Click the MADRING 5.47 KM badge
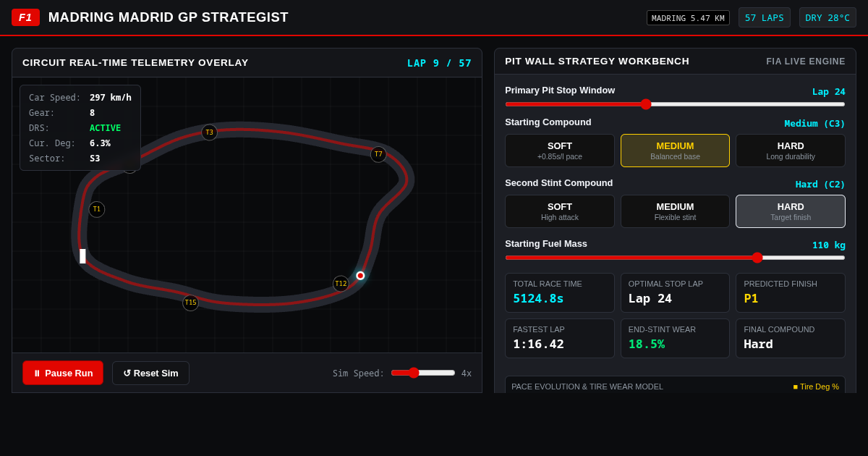This screenshot has width=868, height=456. point(688,18)
